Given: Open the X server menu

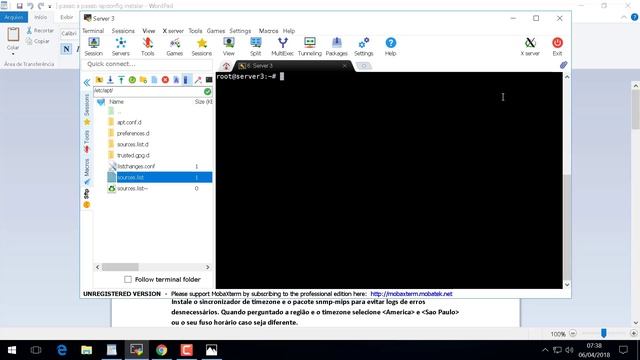Looking at the screenshot, I should pyautogui.click(x=173, y=31).
